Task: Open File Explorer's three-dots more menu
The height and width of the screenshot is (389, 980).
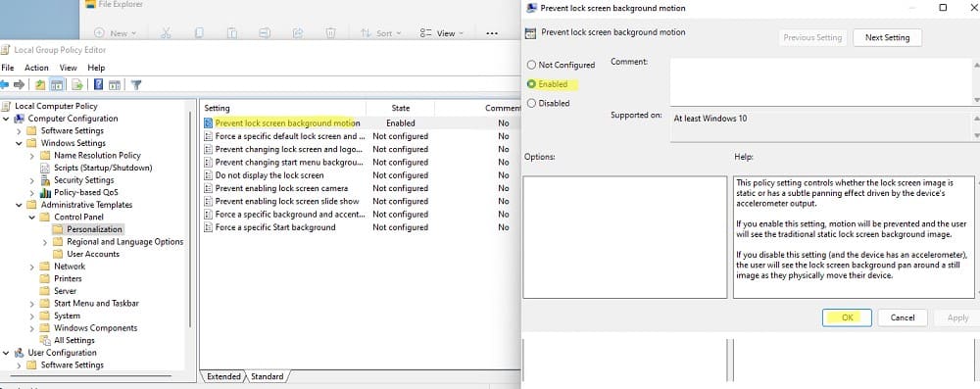Action: coord(492,33)
